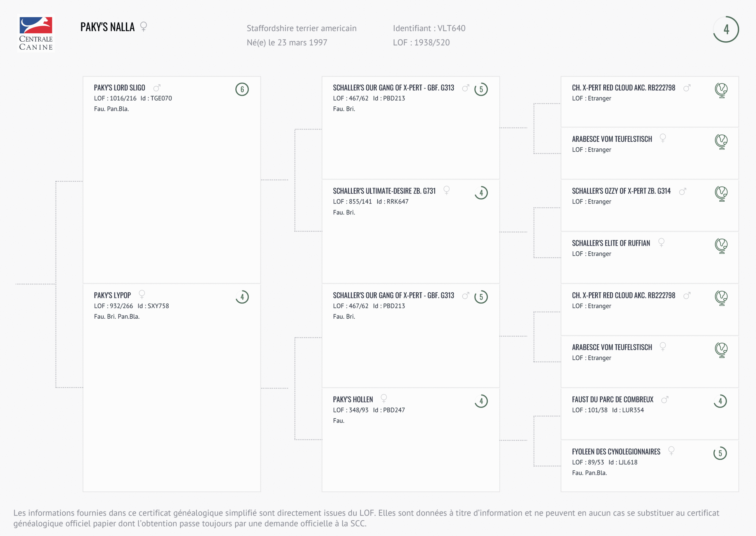Click the rating 4 badge on FAUST DU PARC DE COMBREUX

click(x=720, y=401)
